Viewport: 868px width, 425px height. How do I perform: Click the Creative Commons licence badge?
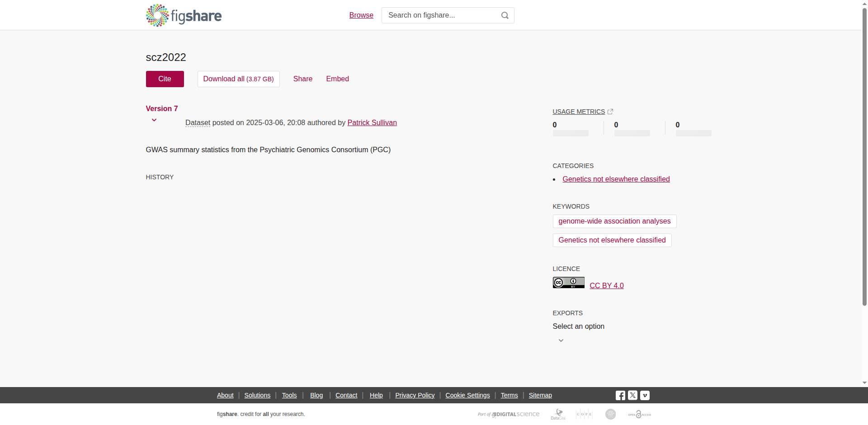pos(568,283)
